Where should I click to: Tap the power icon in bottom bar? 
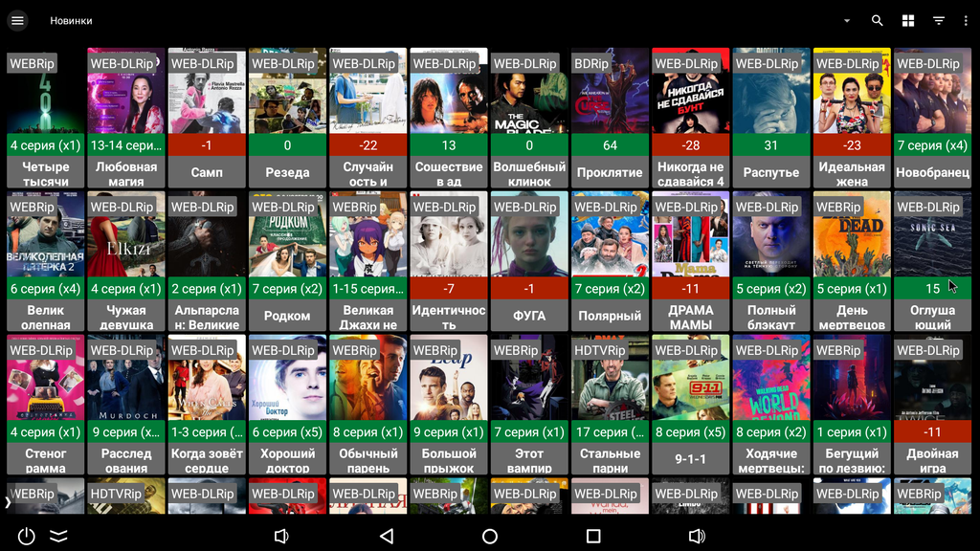click(x=26, y=536)
